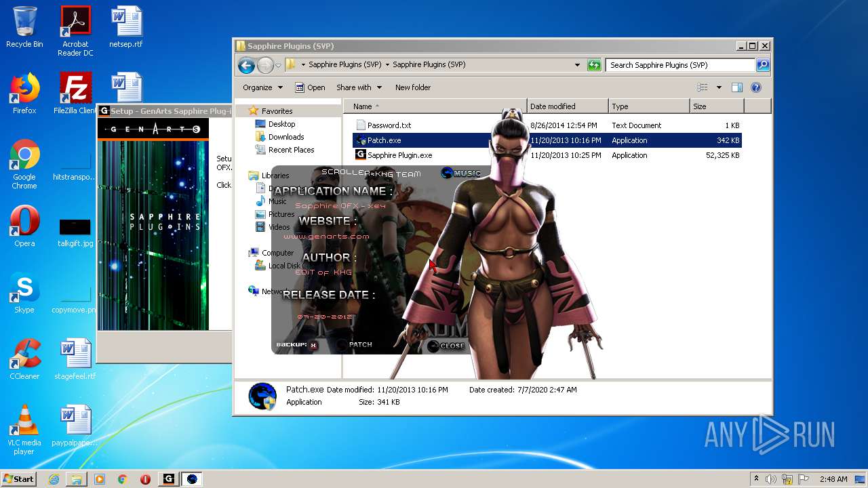The width and height of the screenshot is (868, 488).
Task: Click the Password.txt file icon
Action: tap(361, 125)
